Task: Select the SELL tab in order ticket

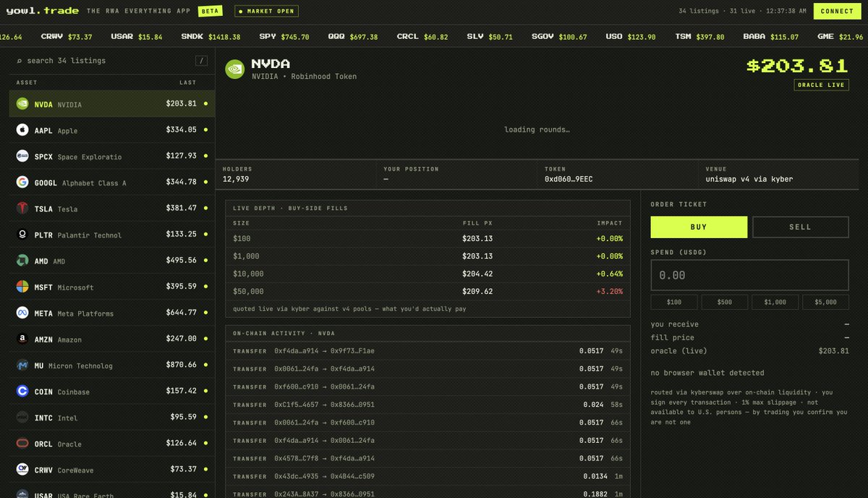Action: (800, 227)
